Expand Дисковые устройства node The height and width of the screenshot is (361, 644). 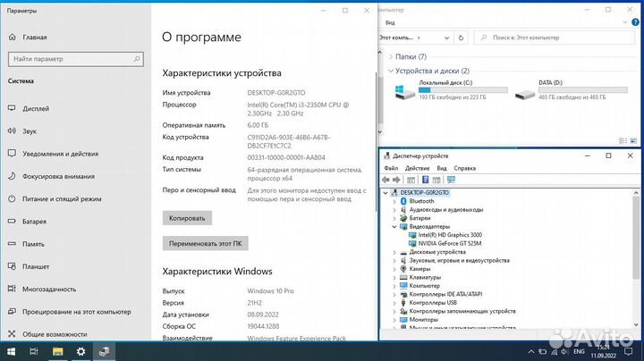point(394,252)
